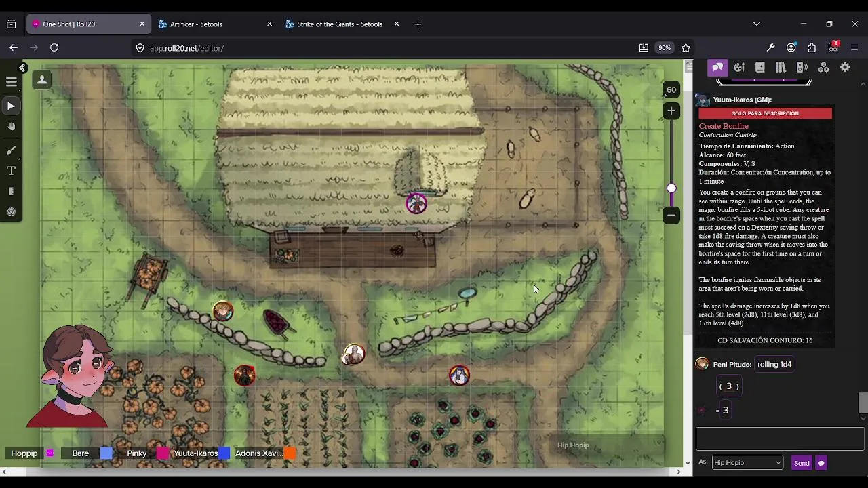868x488 pixels.
Task: Bookmark this page with the star
Action: point(686,48)
